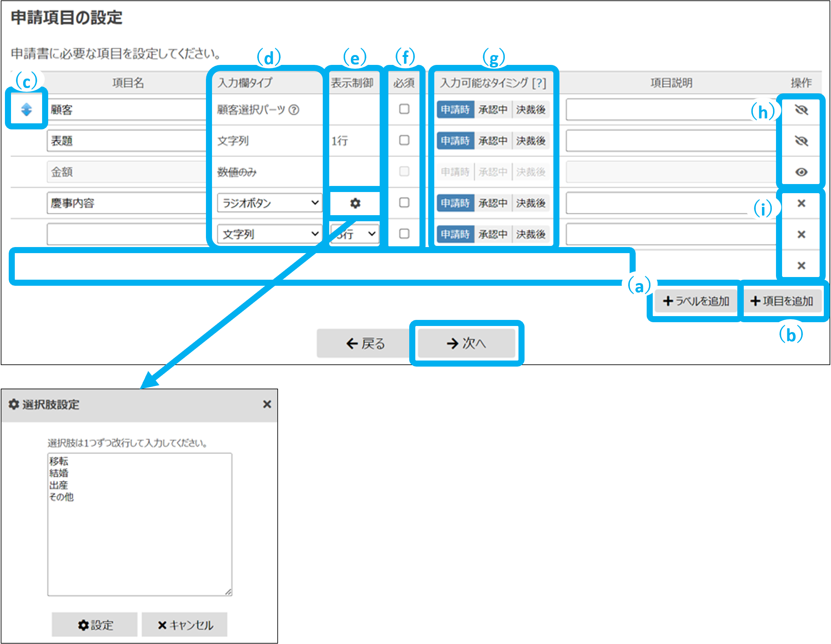Select 承認中 timing for 顧客 row

coord(493,110)
